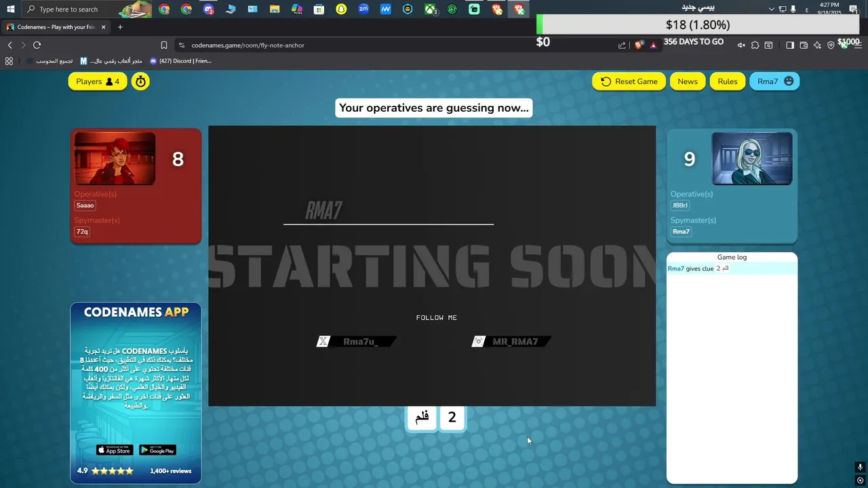Viewport: 868px width, 488px height.
Task: Open the Leo AI sparkle icon
Action: (x=817, y=45)
